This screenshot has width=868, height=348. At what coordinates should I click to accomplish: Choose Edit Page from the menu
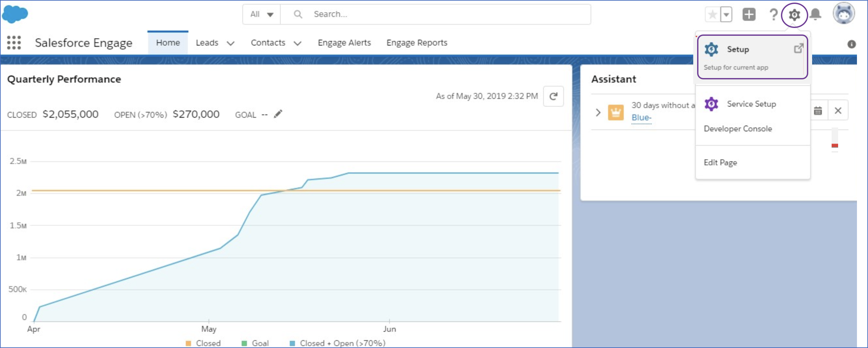tap(720, 163)
